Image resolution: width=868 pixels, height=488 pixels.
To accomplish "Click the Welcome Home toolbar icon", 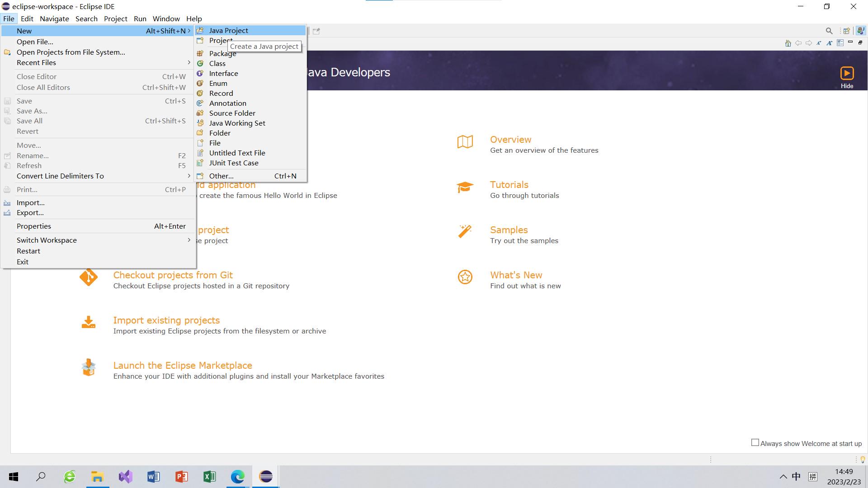I will coord(788,43).
